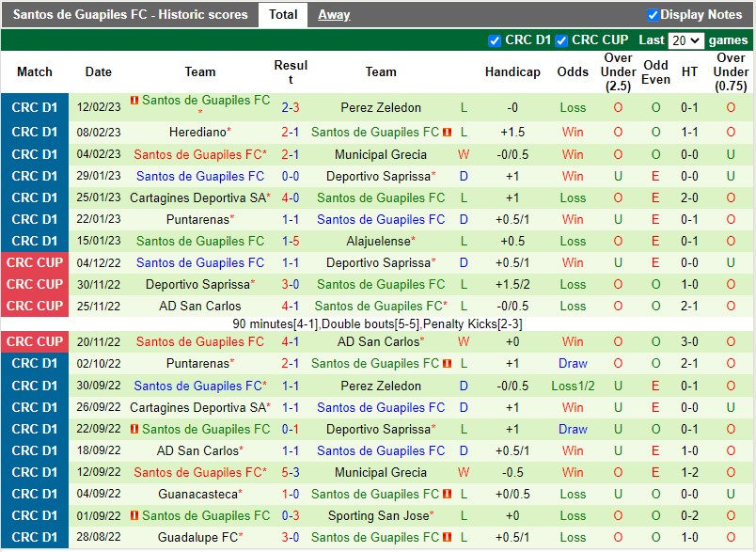Click the CRC CUP label dated 20/11/22

pos(35,341)
